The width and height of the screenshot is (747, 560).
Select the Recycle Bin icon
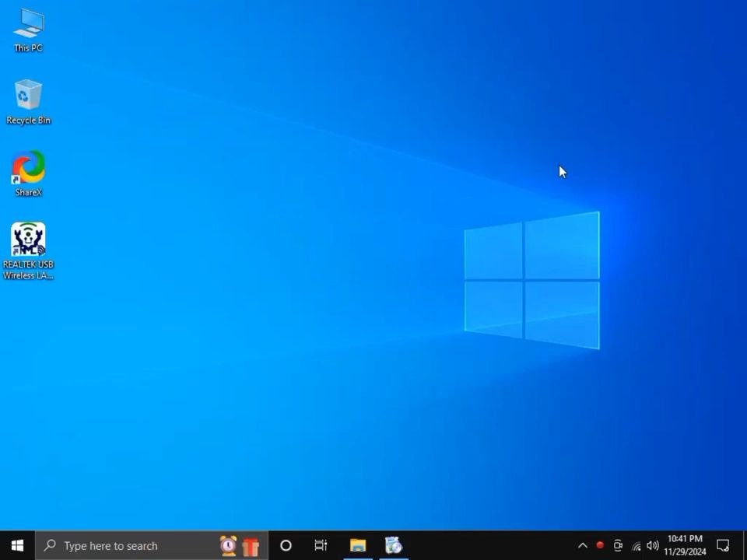point(29,102)
